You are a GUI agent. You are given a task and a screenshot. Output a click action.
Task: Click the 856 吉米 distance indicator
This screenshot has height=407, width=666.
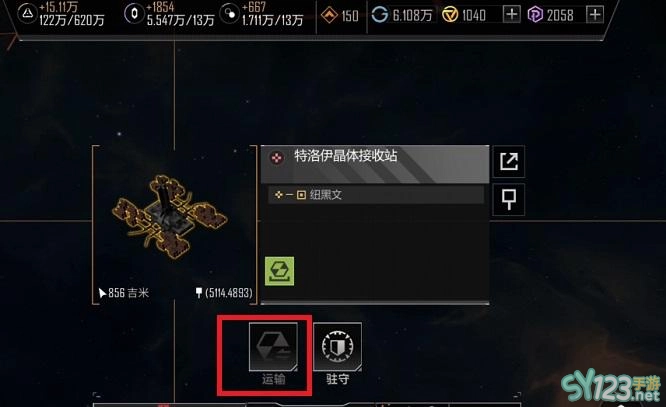pyautogui.click(x=124, y=293)
